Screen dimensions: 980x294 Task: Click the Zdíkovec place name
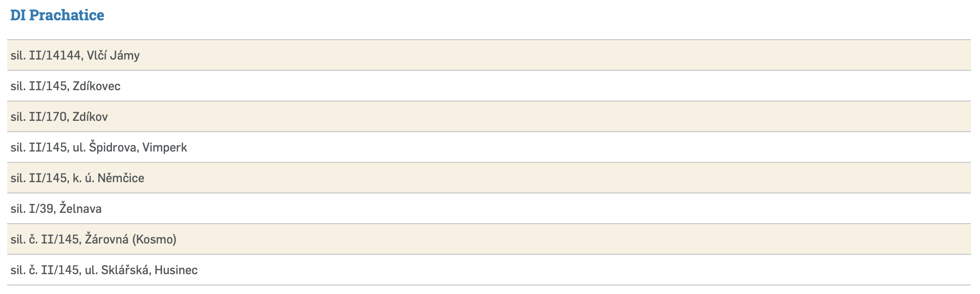97,86
